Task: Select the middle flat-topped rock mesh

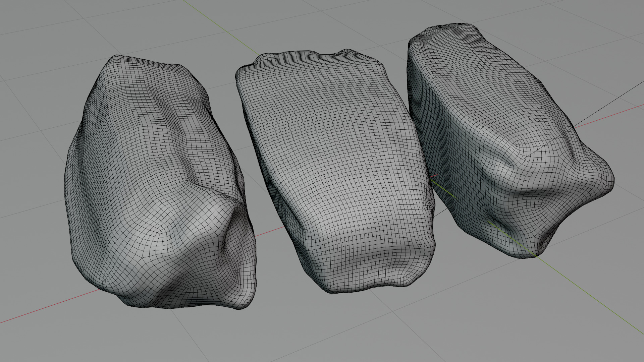Action: point(335,171)
